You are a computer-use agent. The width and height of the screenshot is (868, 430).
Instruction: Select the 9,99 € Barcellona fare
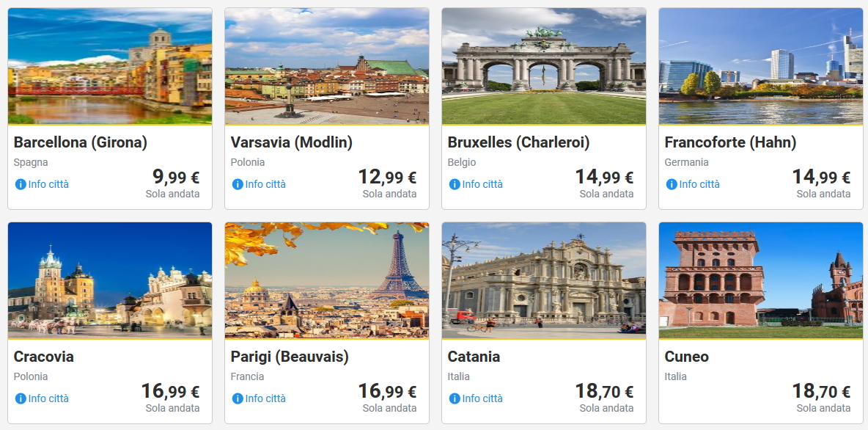[176, 178]
